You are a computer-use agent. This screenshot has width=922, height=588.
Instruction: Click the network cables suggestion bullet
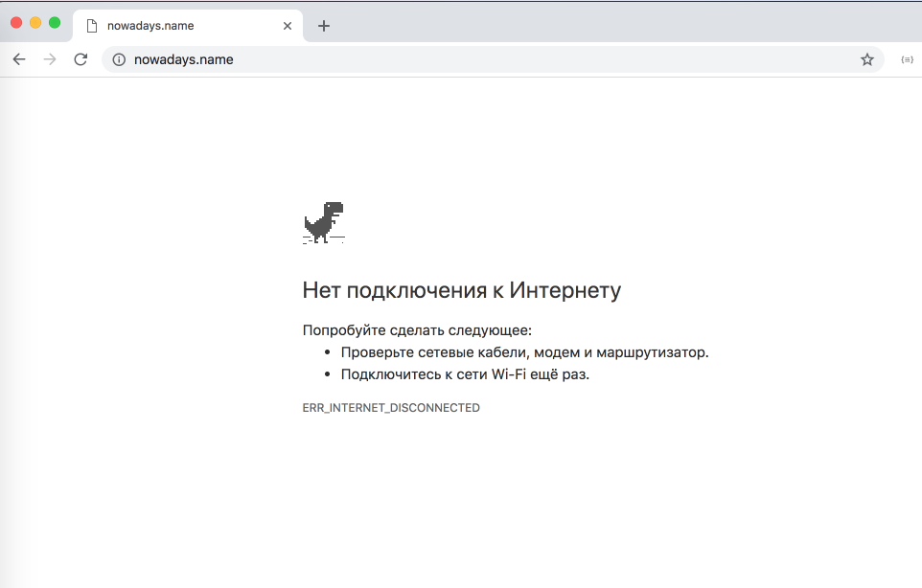526,351
